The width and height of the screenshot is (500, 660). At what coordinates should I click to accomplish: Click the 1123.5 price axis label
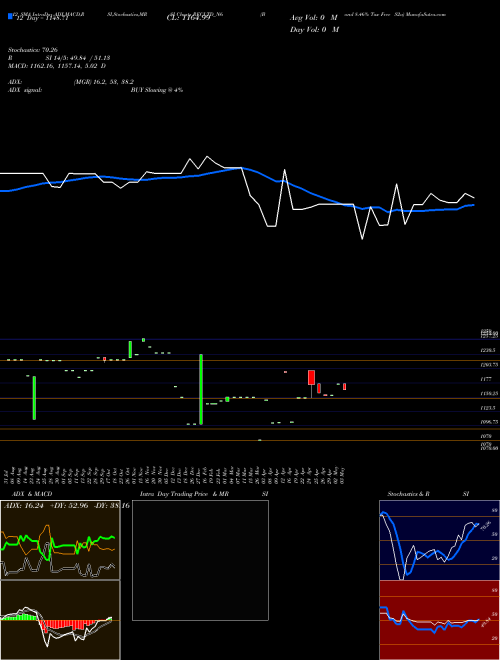click(487, 408)
